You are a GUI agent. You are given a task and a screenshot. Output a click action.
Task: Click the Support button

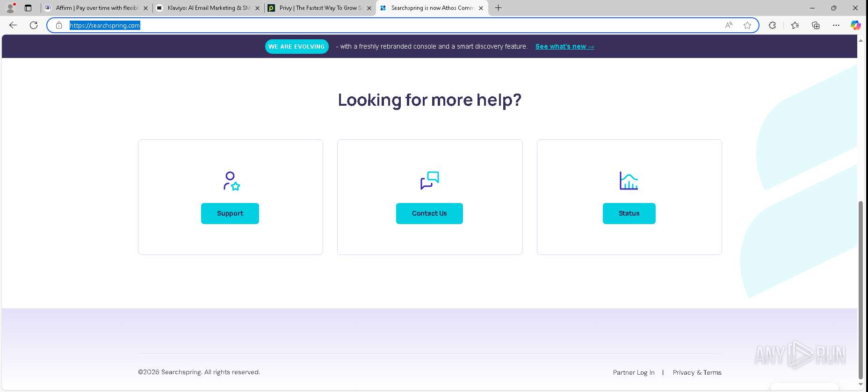(x=230, y=213)
